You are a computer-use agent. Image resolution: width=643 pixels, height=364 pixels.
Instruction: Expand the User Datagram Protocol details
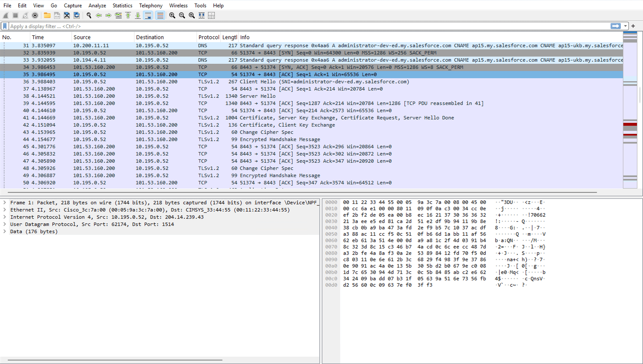[5, 224]
